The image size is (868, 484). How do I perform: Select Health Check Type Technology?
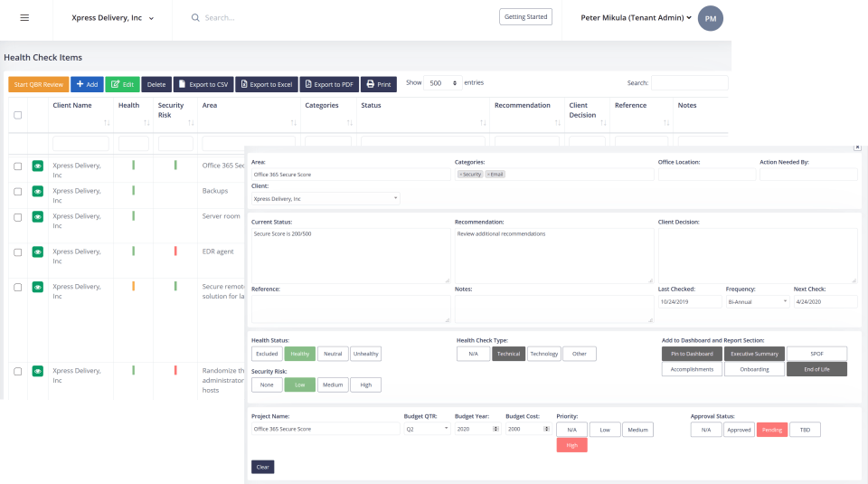[x=544, y=354]
